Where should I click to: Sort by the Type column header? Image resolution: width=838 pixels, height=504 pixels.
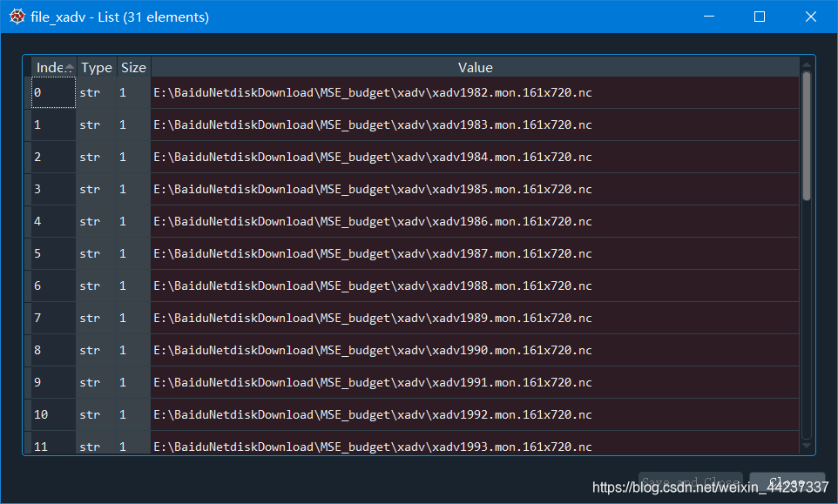coord(97,67)
